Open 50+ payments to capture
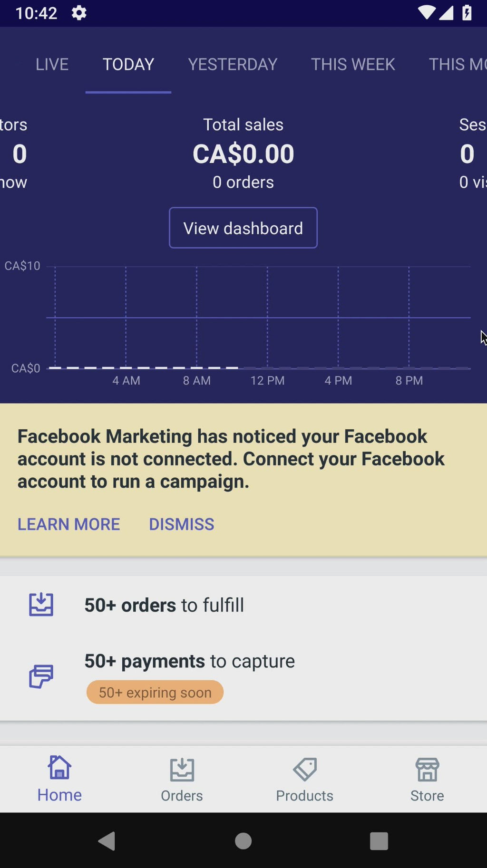Screen dimensions: 487x868 click(189, 661)
